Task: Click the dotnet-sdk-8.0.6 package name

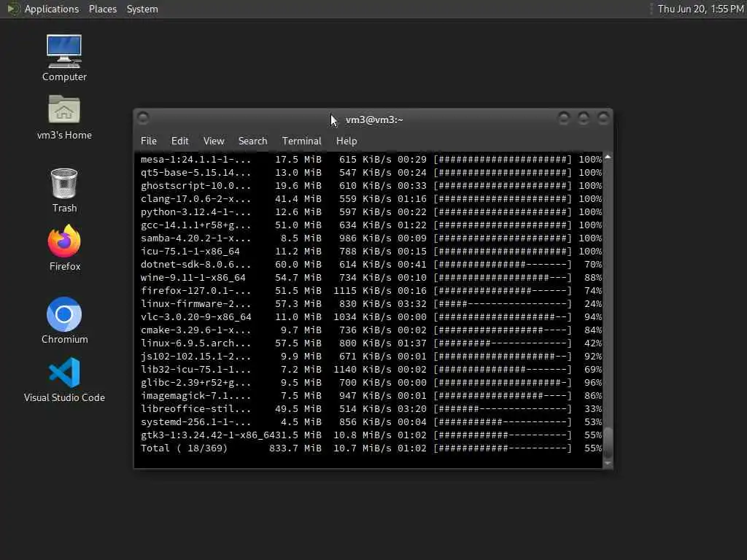Action: pos(196,264)
